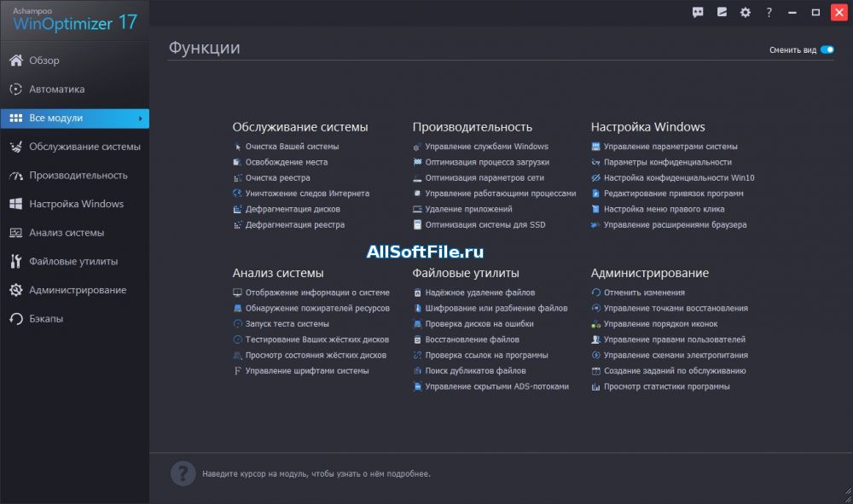The height and width of the screenshot is (504, 853).
Task: Open Освобождение места module
Action: point(286,162)
